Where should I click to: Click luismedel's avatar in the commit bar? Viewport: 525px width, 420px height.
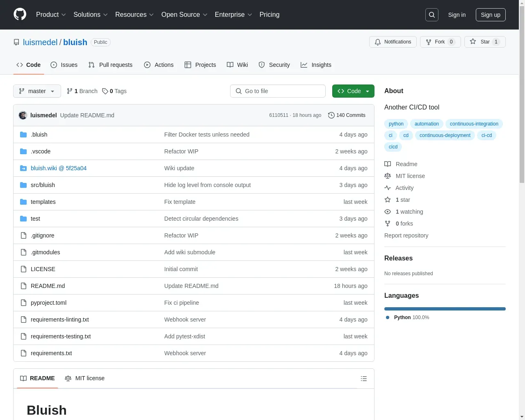(23, 115)
